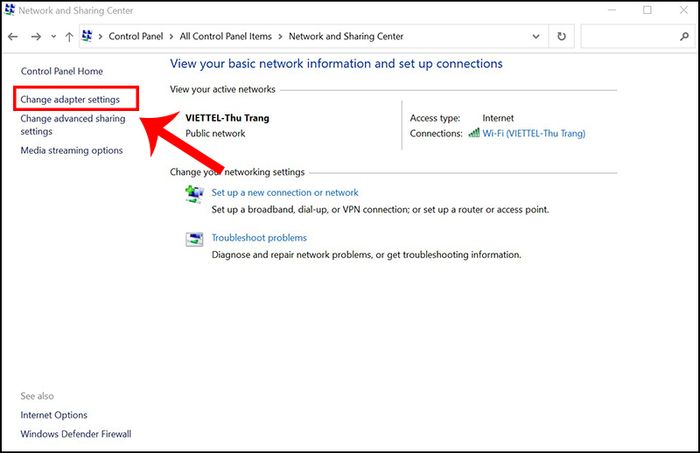Click the Control Panel icon in address bar
The height and width of the screenshot is (453, 700).
pos(87,36)
